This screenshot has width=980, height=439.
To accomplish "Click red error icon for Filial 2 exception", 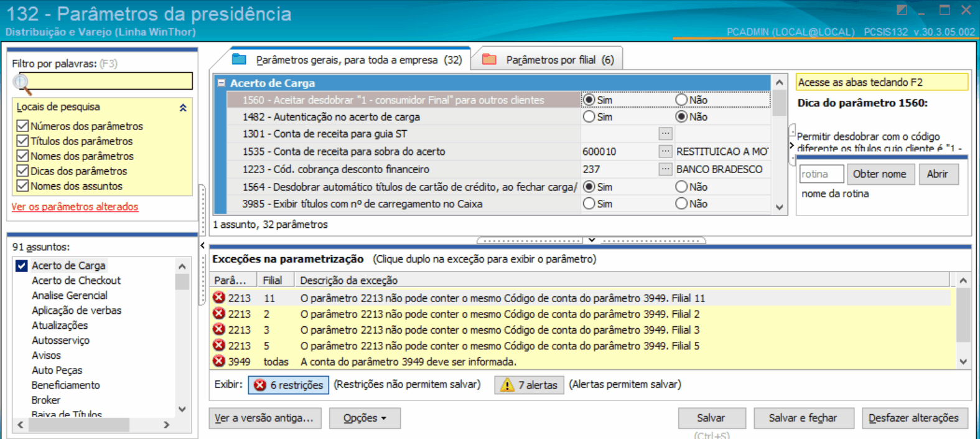I will pyautogui.click(x=219, y=313).
